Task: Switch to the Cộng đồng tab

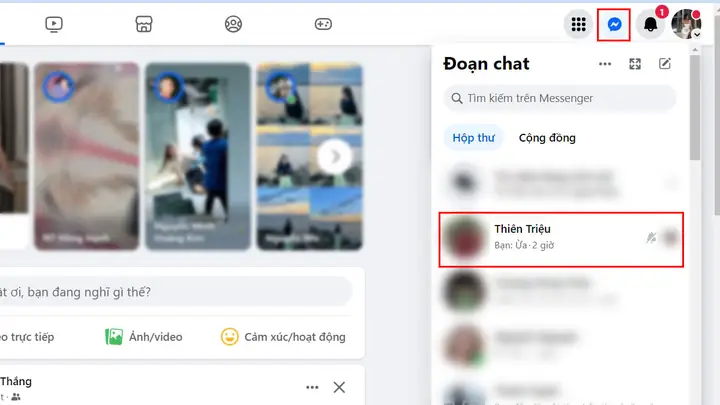Action: 547,138
